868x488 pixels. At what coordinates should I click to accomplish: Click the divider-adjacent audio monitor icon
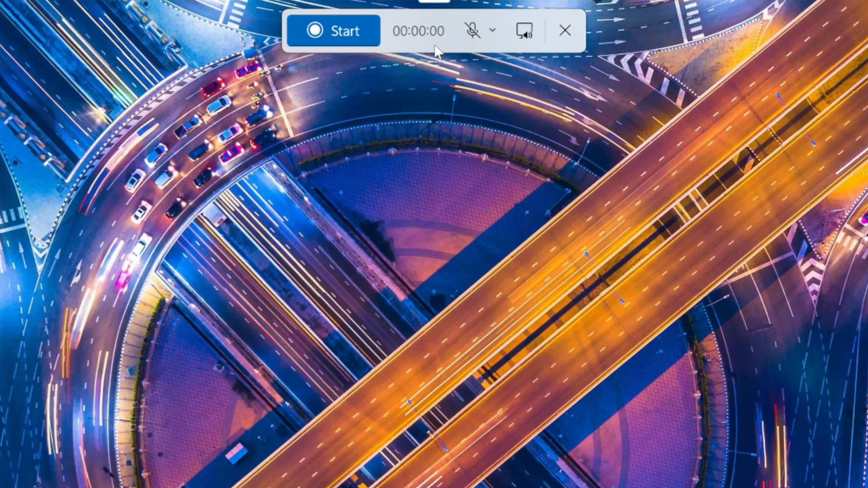[524, 31]
